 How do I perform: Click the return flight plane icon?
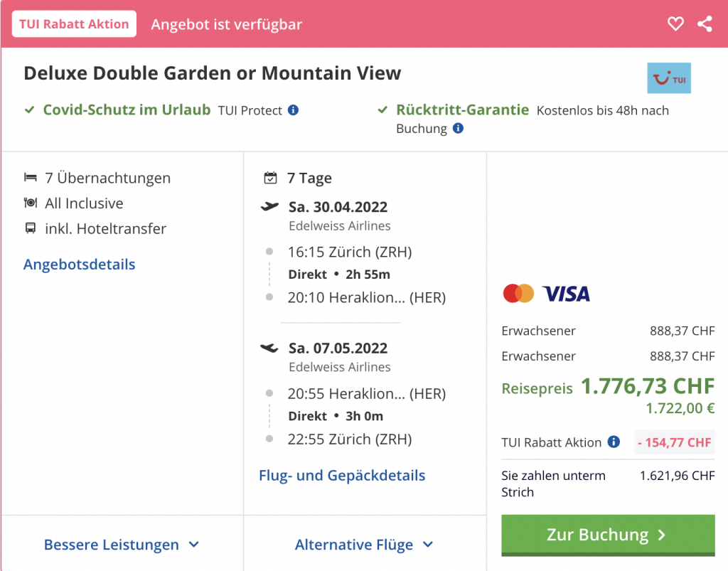coord(269,348)
